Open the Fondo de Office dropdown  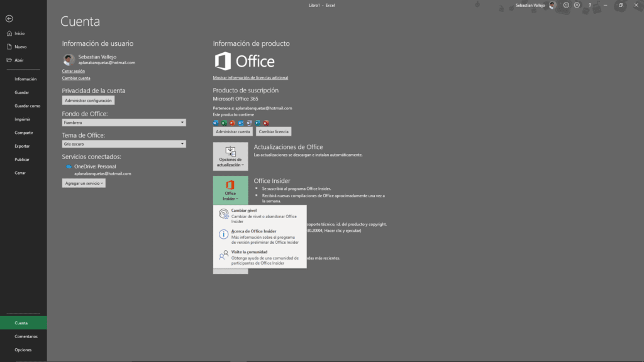point(124,123)
